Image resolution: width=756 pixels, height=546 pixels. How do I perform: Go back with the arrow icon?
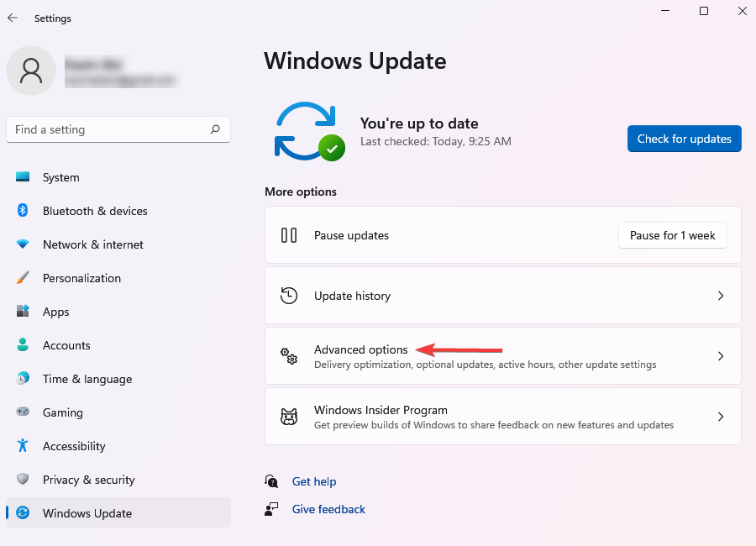coord(13,18)
